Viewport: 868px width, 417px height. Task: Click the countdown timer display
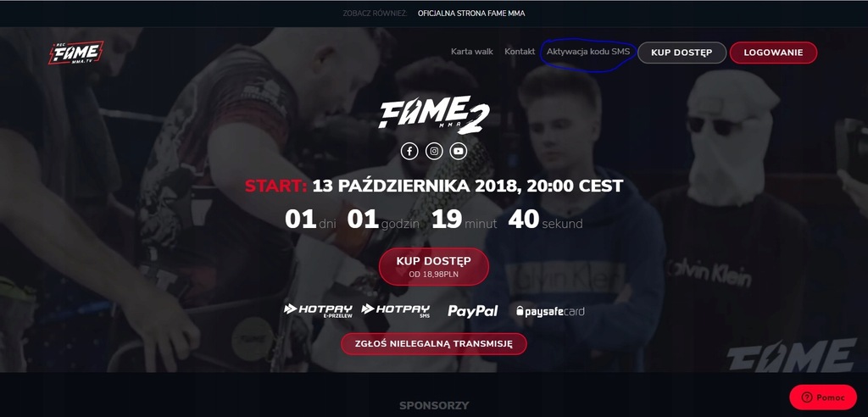(x=434, y=220)
